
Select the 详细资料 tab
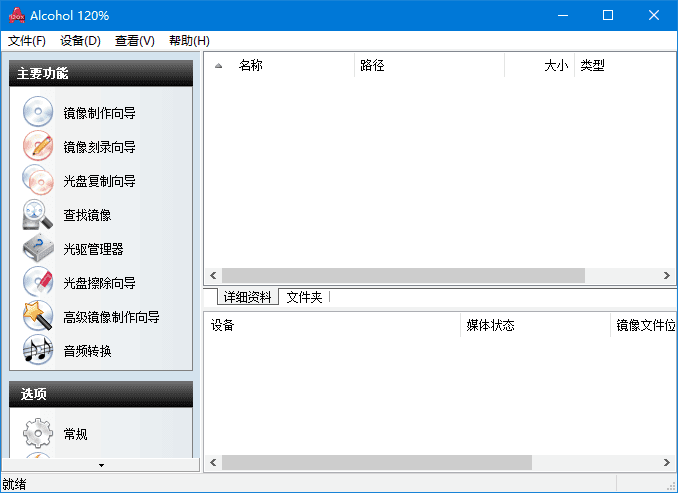tap(247, 297)
